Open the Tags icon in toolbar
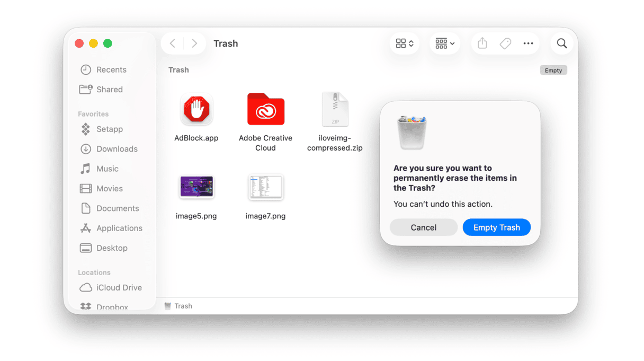This screenshot has height=361, width=644. (x=505, y=43)
